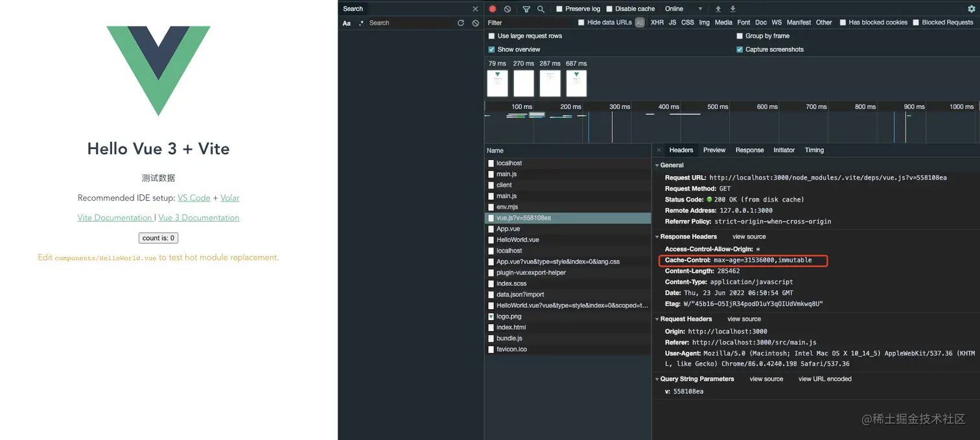Filter requests by WS
The width and height of the screenshot is (980, 440).
click(x=776, y=23)
